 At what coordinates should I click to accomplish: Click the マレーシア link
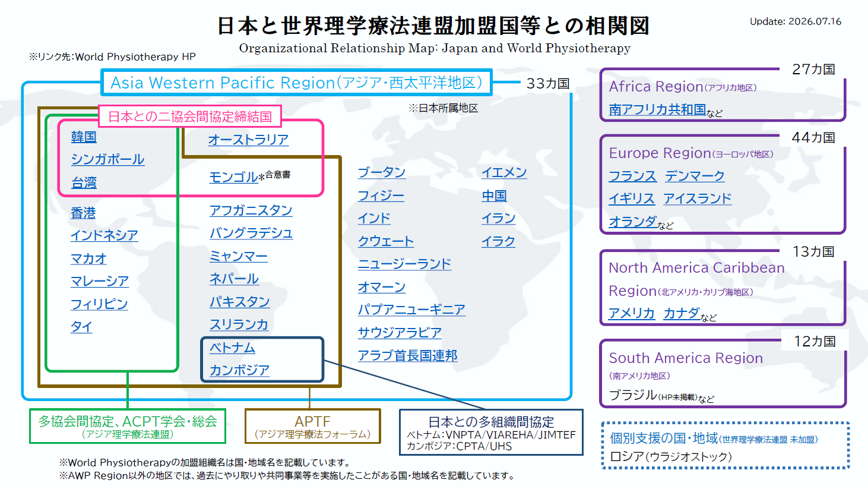[99, 281]
